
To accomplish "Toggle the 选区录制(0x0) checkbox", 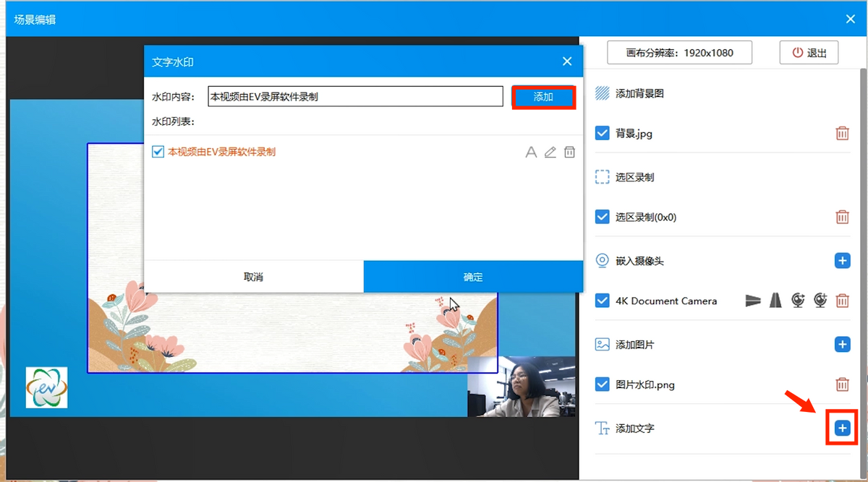I will [x=602, y=217].
